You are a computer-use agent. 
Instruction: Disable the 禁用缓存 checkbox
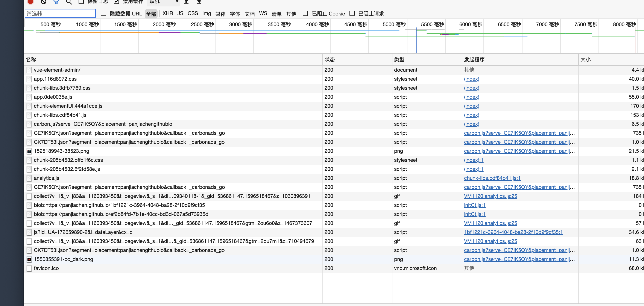117,2
